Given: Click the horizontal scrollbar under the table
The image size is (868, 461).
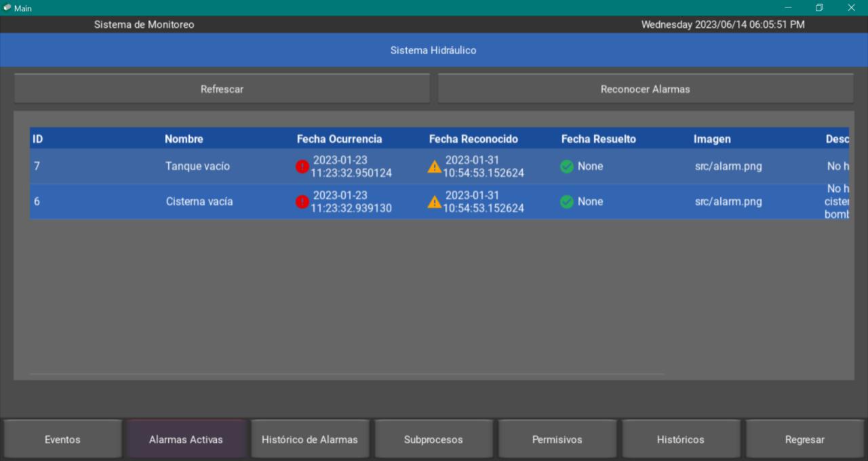Looking at the screenshot, I should 347,374.
